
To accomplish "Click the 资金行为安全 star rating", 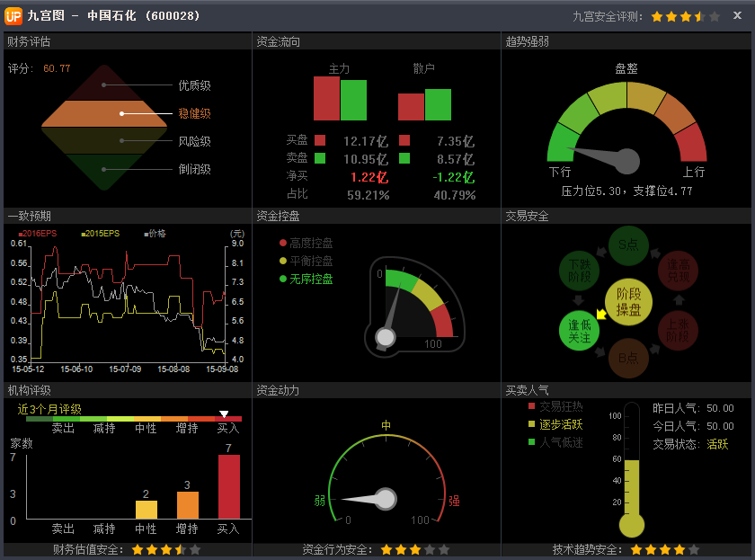I will 415,549.
